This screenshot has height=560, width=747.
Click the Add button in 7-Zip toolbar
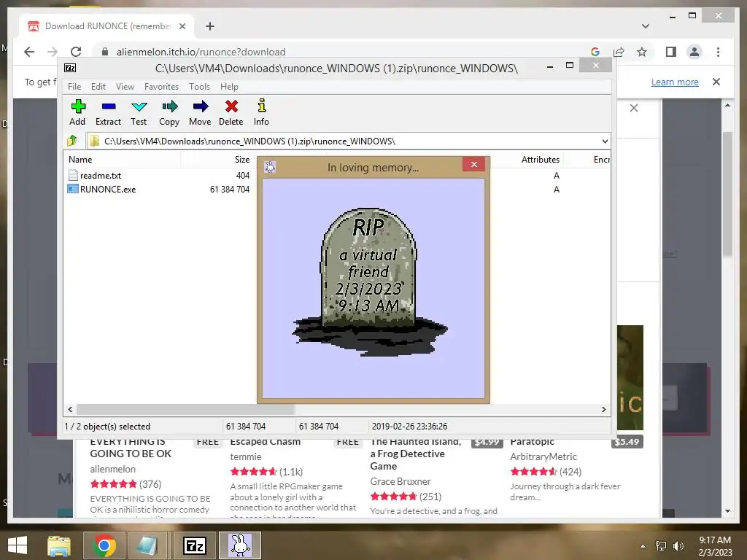tap(77, 112)
